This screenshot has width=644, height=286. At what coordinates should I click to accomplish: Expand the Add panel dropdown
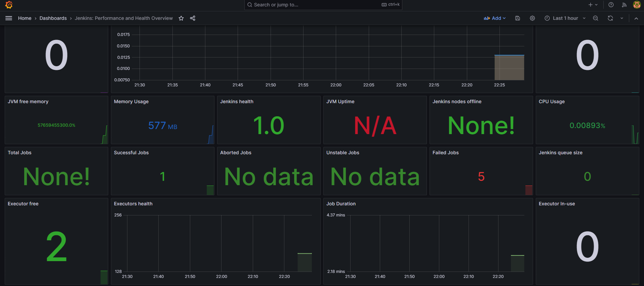click(x=494, y=18)
